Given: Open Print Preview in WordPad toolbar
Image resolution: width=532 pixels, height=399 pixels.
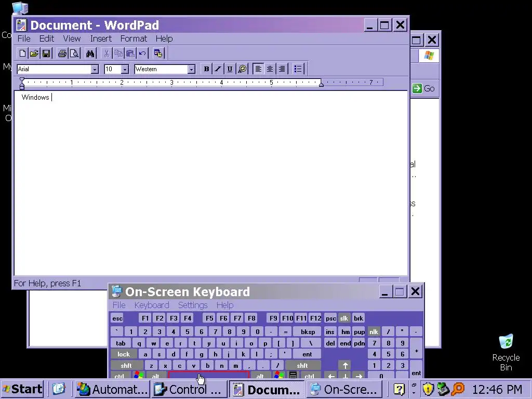Looking at the screenshot, I should tap(74, 54).
